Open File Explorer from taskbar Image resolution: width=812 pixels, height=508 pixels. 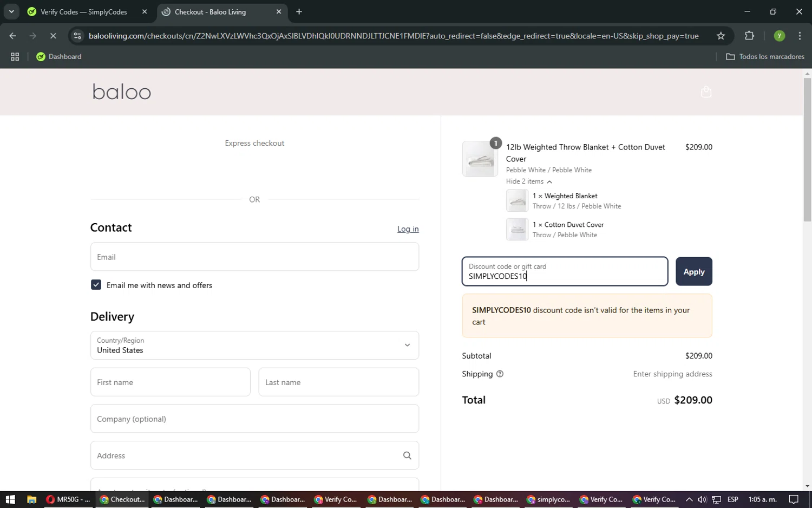tap(31, 499)
